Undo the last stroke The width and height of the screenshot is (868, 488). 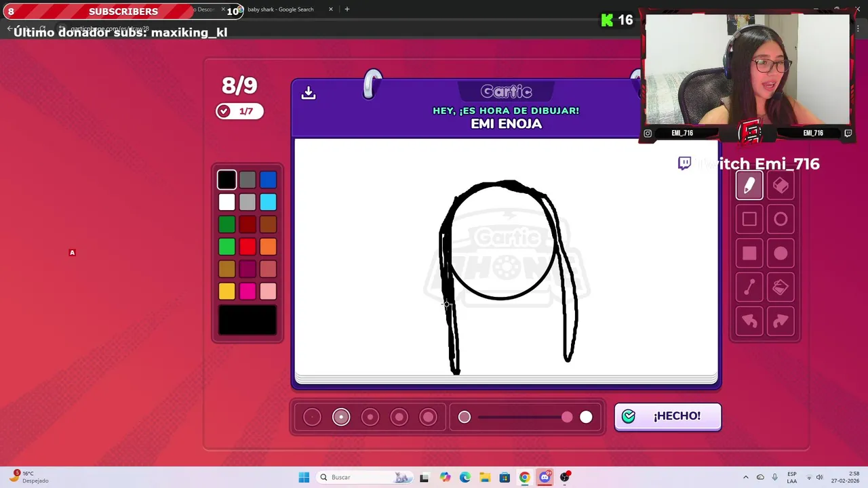pyautogui.click(x=749, y=321)
